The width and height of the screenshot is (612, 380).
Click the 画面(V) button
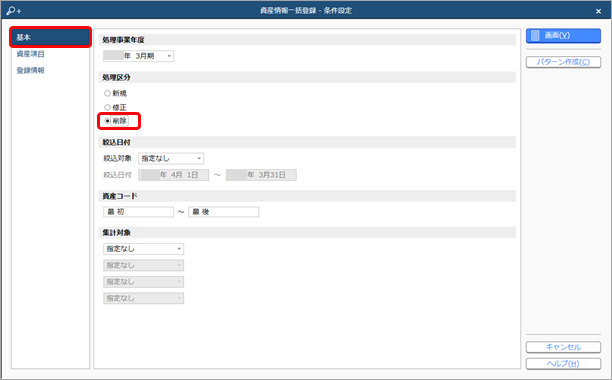click(x=563, y=36)
